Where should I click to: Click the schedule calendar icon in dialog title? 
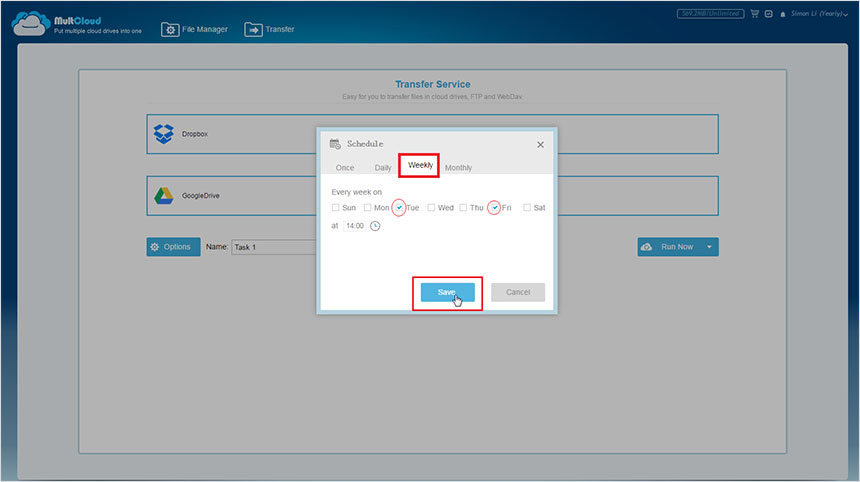pyautogui.click(x=335, y=144)
